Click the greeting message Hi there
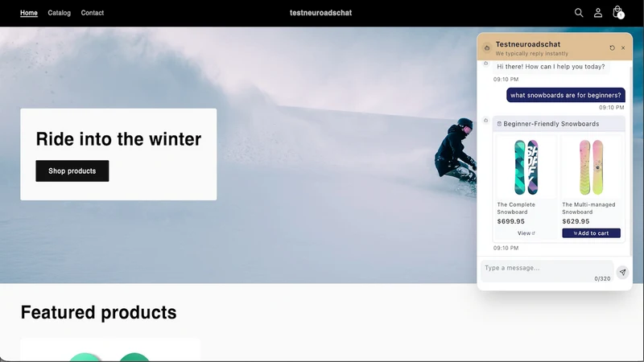The image size is (644, 362). point(551,67)
